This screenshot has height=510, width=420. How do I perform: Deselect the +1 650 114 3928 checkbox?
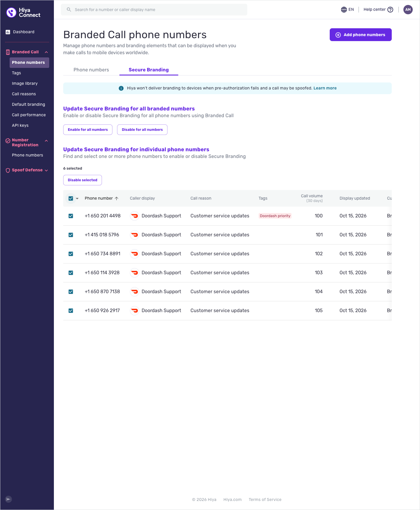click(71, 273)
